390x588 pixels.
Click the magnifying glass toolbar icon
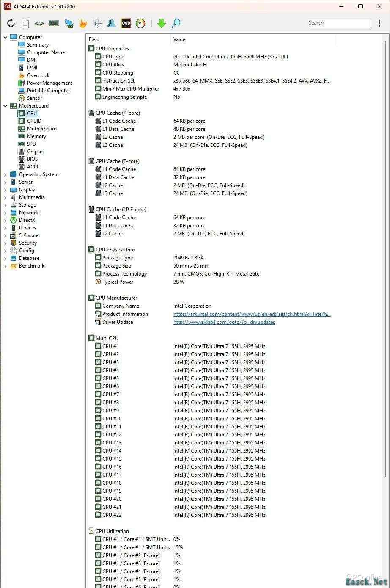point(176,23)
